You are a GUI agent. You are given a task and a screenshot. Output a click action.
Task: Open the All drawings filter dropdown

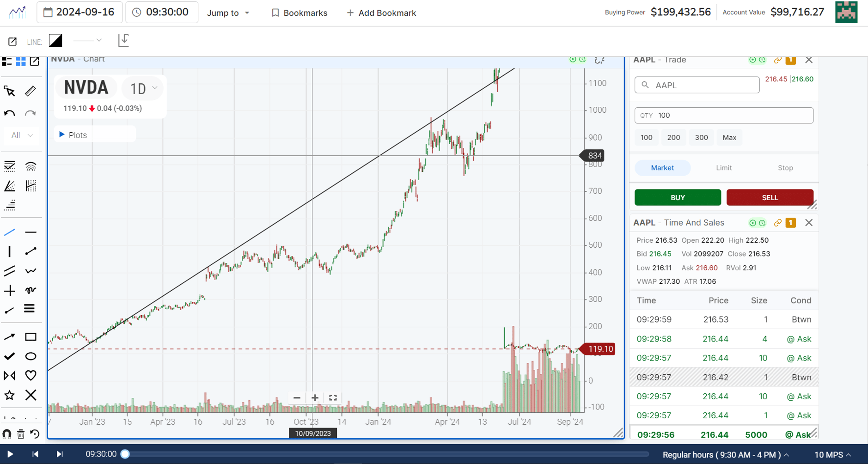[x=21, y=135]
